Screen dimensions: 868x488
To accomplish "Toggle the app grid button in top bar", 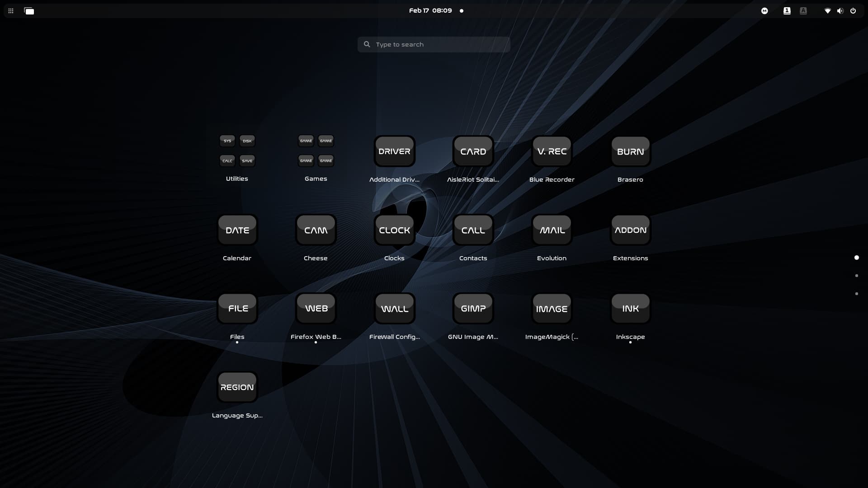I will pyautogui.click(x=11, y=11).
